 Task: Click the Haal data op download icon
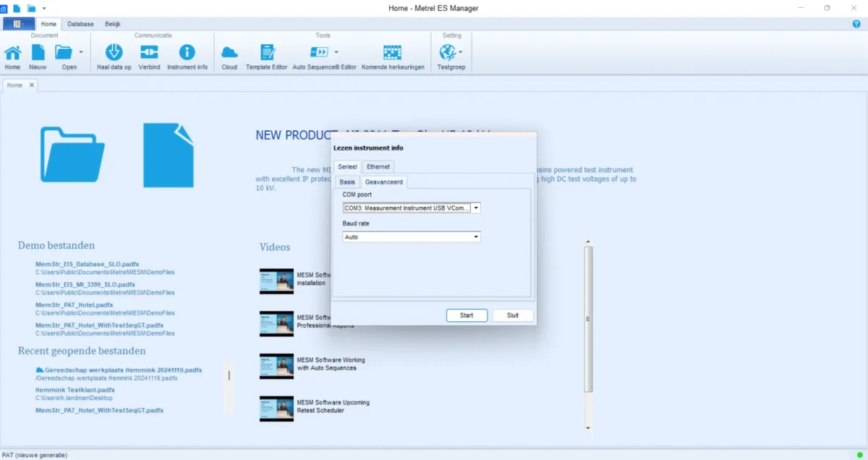114,53
